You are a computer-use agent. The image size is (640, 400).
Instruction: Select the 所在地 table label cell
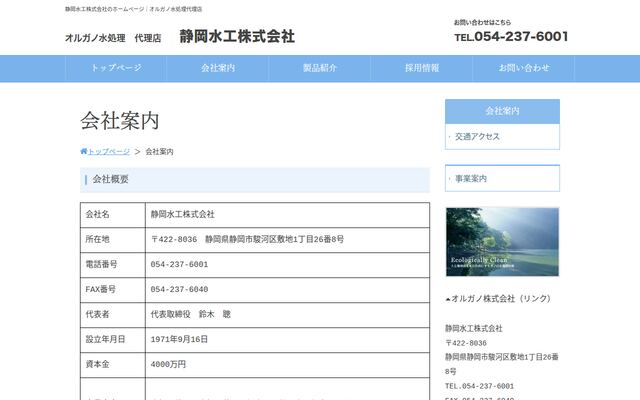pos(113,240)
